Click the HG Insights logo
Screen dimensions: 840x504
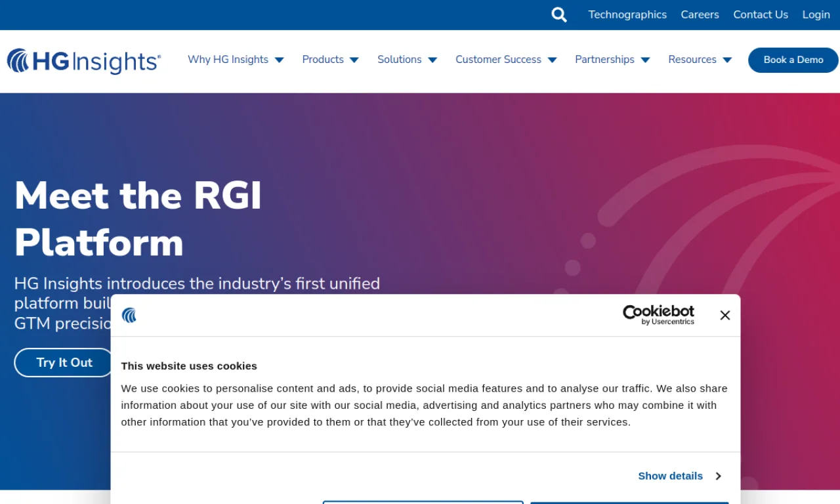[84, 61]
